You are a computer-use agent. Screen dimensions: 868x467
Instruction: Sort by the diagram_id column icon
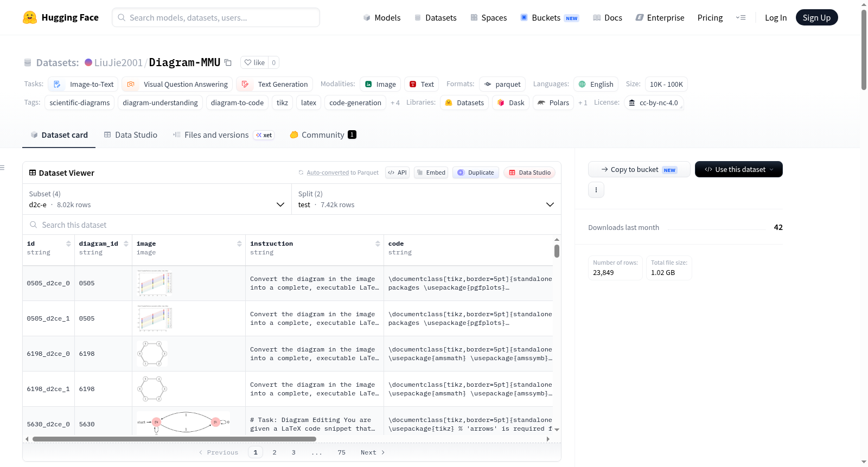tap(126, 244)
